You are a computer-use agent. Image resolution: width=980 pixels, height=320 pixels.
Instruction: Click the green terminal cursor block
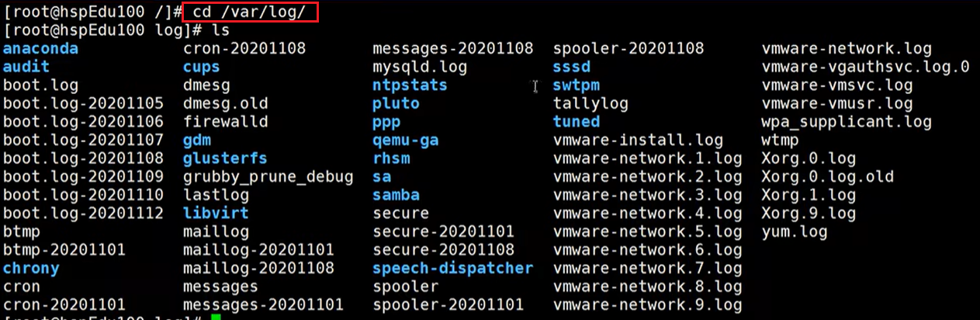(x=216, y=317)
